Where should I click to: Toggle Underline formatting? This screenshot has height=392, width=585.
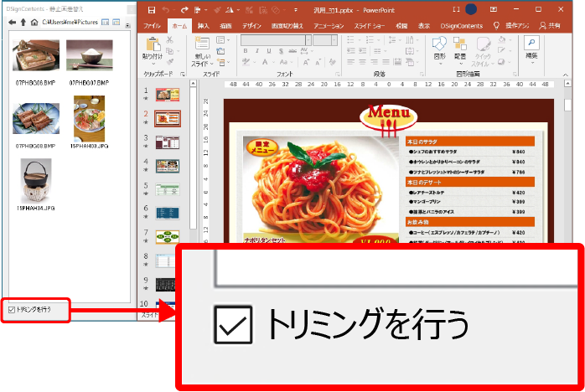click(269, 51)
